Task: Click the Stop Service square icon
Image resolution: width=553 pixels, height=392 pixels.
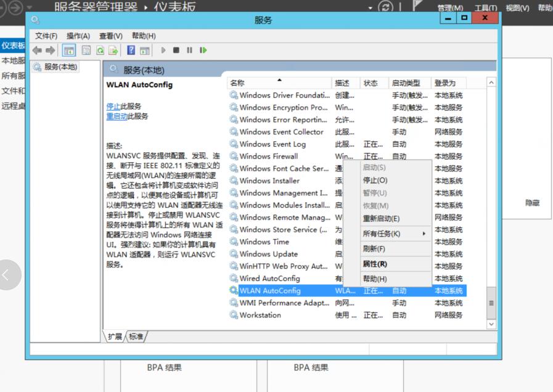Action: [176, 50]
